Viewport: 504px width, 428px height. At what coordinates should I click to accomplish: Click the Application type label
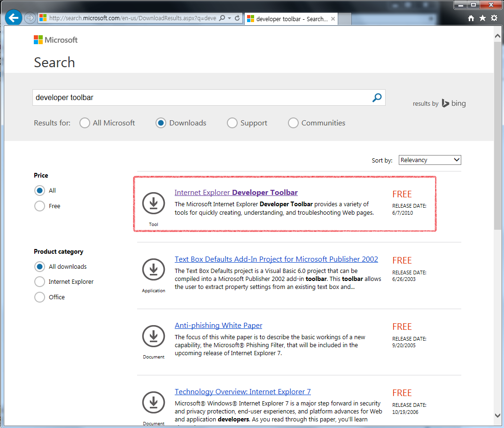pos(154,291)
